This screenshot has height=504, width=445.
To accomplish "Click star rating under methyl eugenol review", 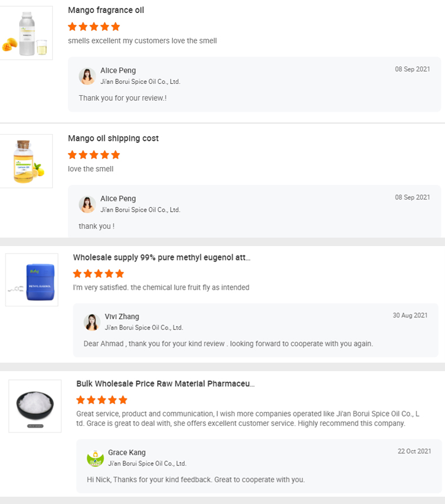I will tap(99, 274).
